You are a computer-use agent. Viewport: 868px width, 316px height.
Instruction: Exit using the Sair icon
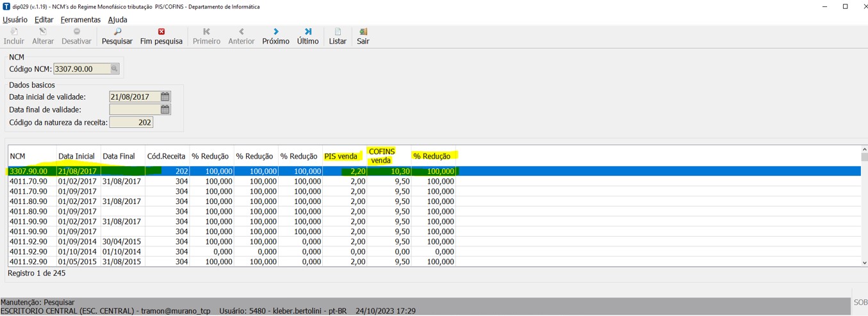coord(363,36)
